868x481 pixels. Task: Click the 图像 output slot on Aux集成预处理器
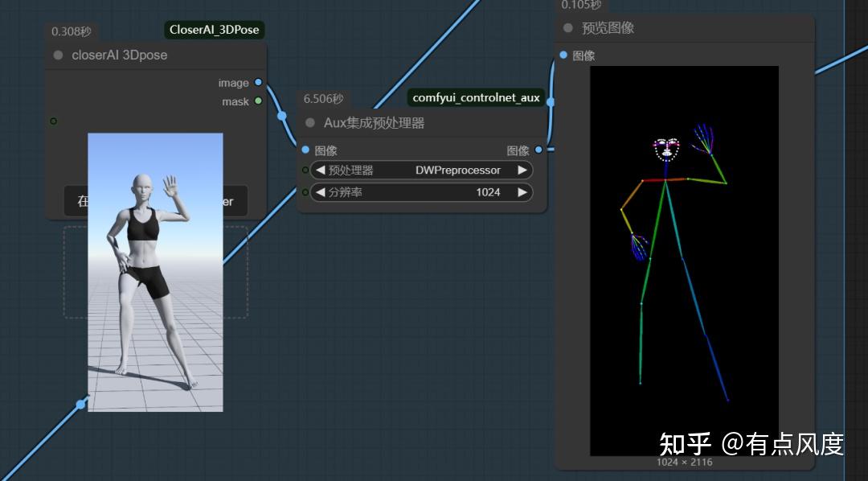point(538,150)
